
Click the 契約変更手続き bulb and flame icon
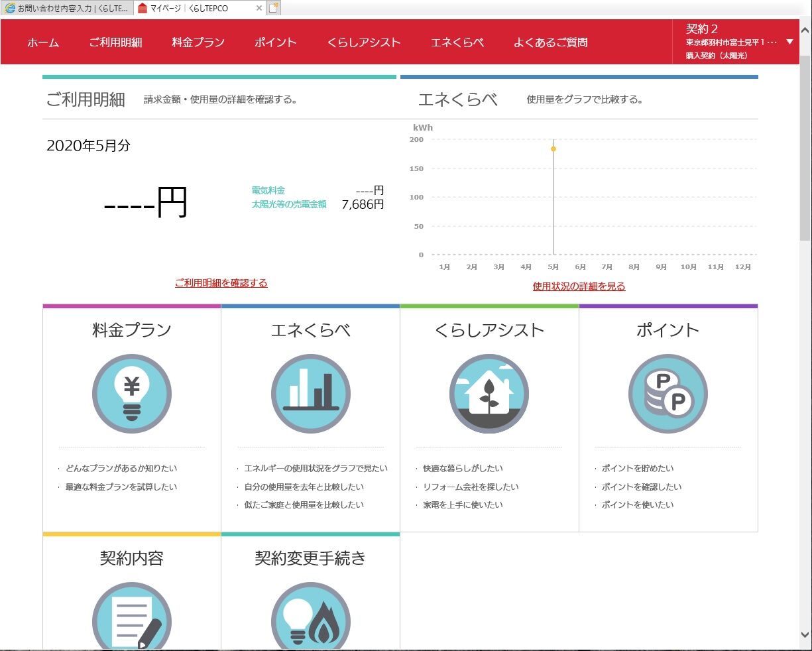(311, 616)
